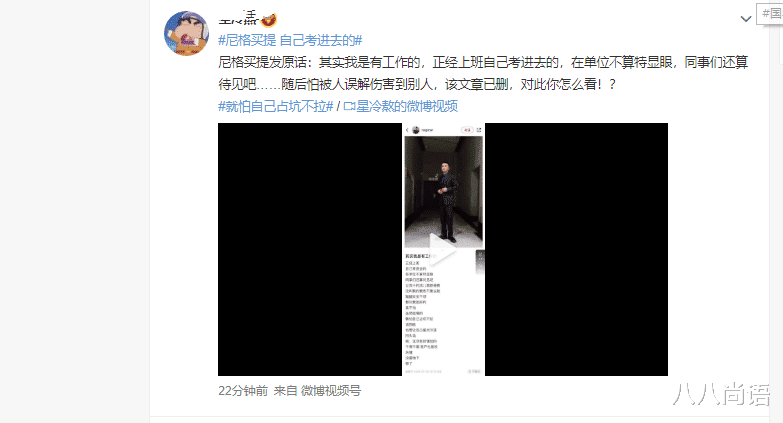The image size is (783, 423).
Task: Open the 微博视频号 source link
Action: 331,391
